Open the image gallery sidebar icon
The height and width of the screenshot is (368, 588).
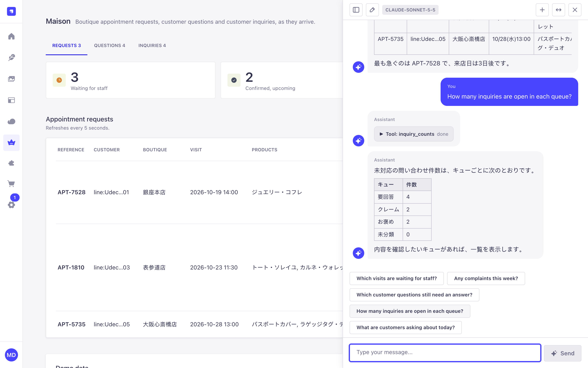pyautogui.click(x=11, y=79)
